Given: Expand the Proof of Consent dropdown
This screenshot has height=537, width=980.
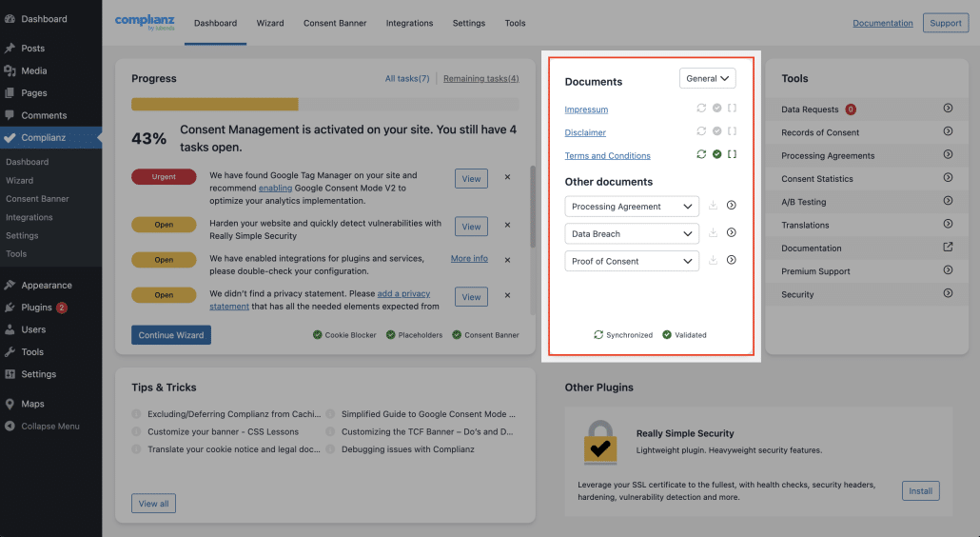Looking at the screenshot, I should point(632,261).
